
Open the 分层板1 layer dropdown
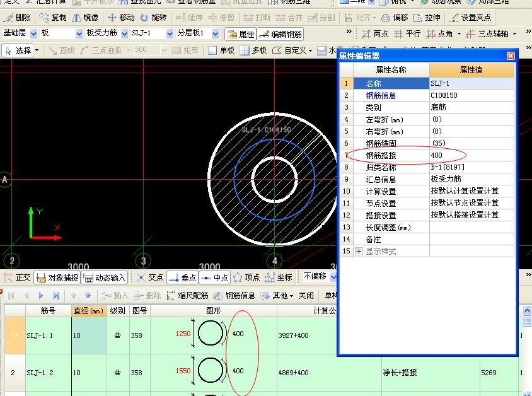point(215,33)
